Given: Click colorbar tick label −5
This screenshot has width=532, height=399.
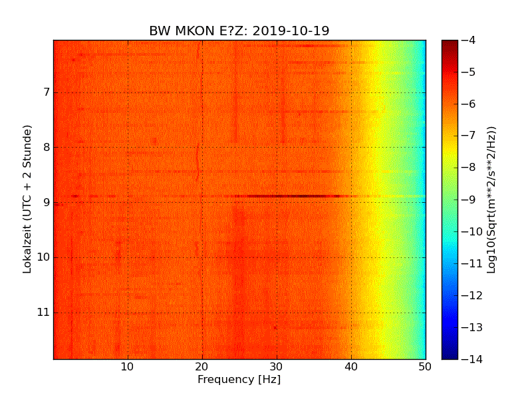Looking at the screenshot, I should (x=469, y=72).
